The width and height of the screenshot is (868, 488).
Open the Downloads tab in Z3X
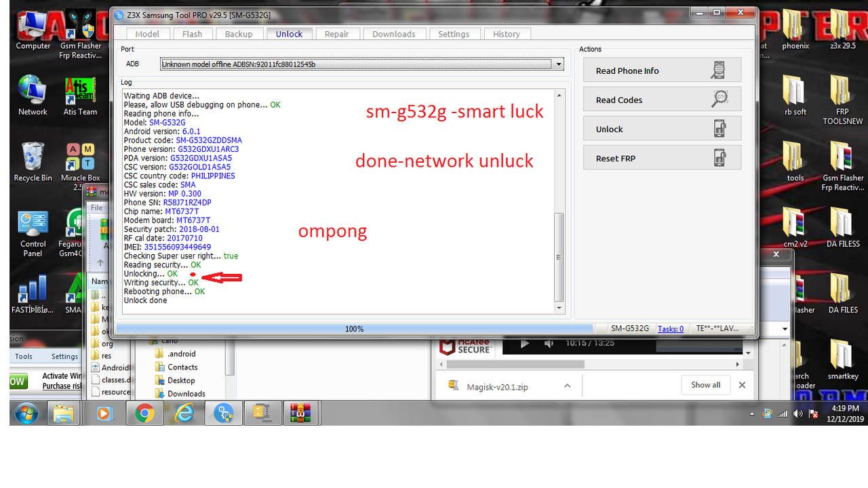click(x=394, y=34)
